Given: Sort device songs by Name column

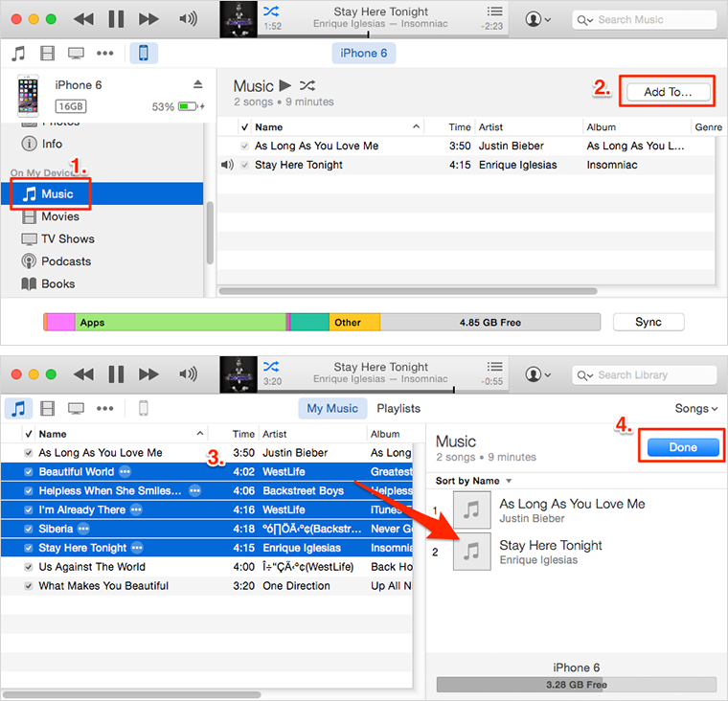Looking at the screenshot, I should coord(336,126).
